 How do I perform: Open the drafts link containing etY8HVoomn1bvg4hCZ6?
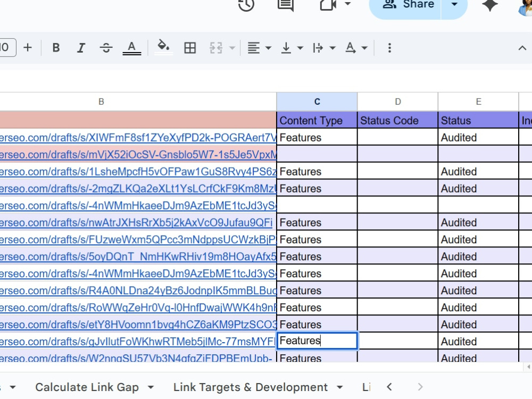pyautogui.click(x=138, y=324)
